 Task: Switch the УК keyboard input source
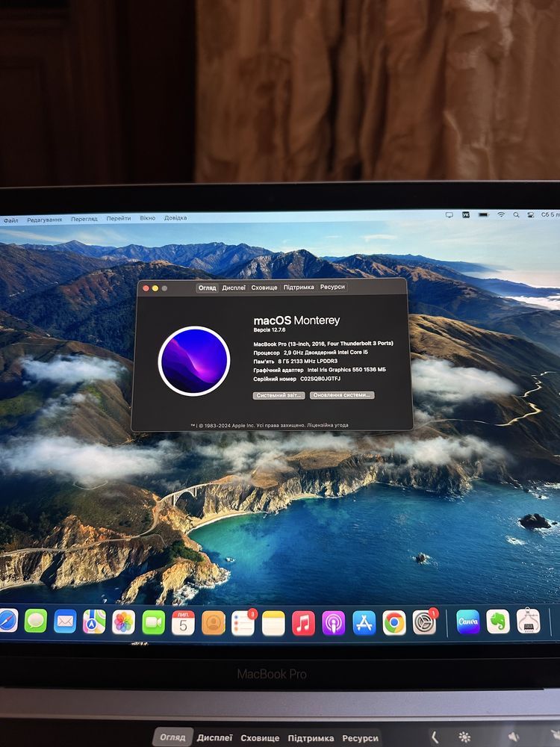[x=466, y=215]
